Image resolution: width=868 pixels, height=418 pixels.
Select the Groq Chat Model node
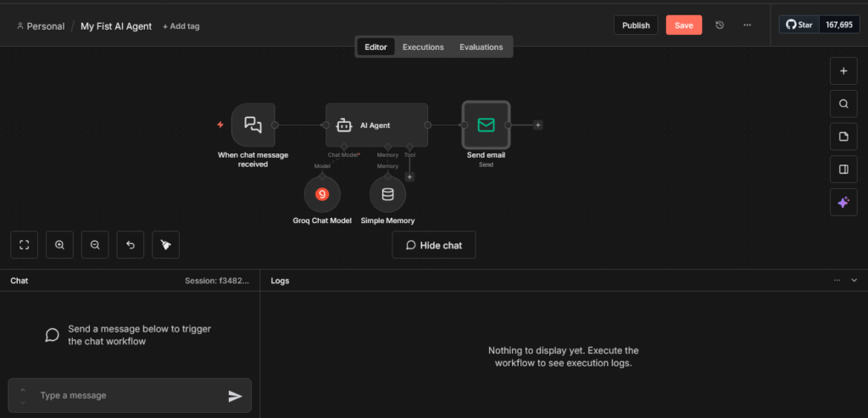pos(322,194)
